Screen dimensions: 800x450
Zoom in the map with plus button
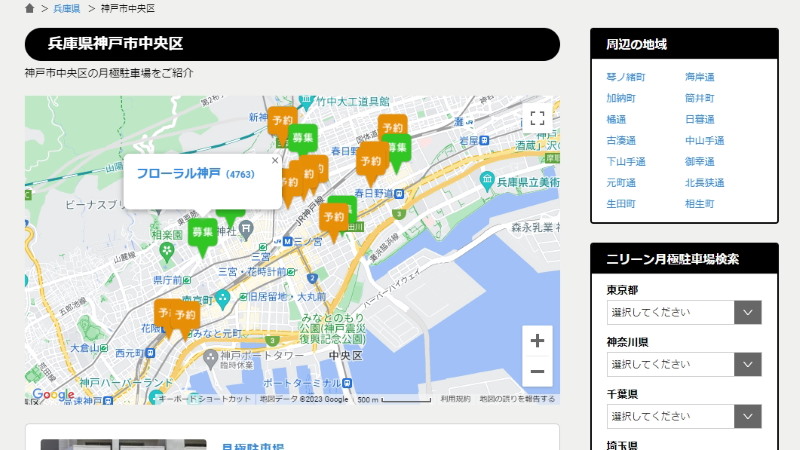pos(537,340)
